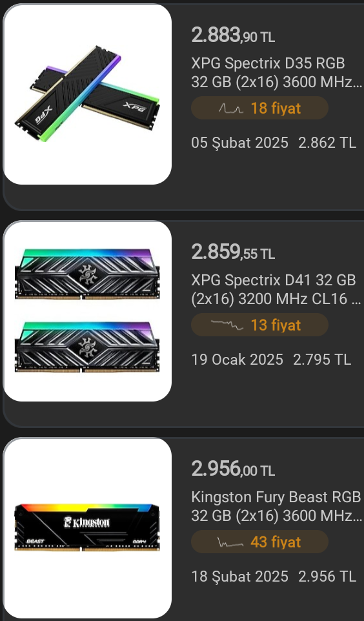Click the 19 Ocak 2025 lowest price date
Viewport: 364px width, 621px height.
(x=238, y=360)
